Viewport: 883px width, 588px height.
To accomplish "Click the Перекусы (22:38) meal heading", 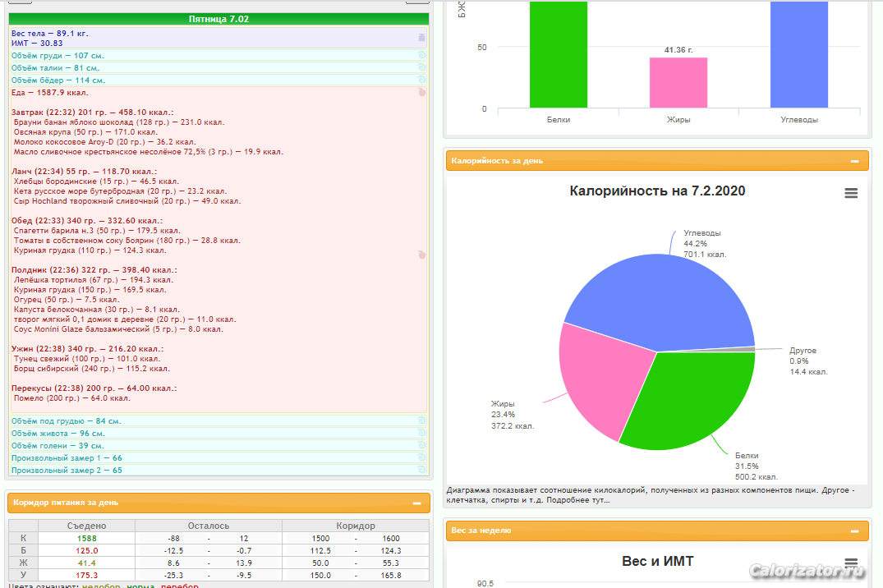I will coord(94,388).
